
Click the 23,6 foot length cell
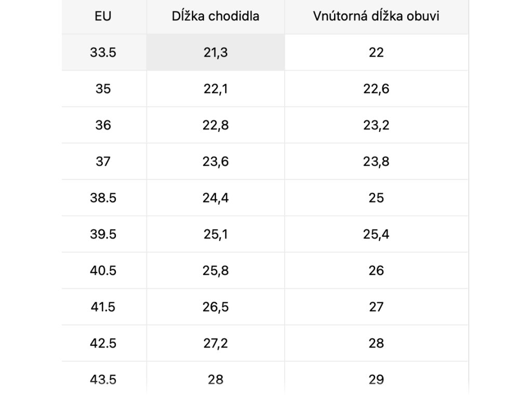[x=216, y=162]
